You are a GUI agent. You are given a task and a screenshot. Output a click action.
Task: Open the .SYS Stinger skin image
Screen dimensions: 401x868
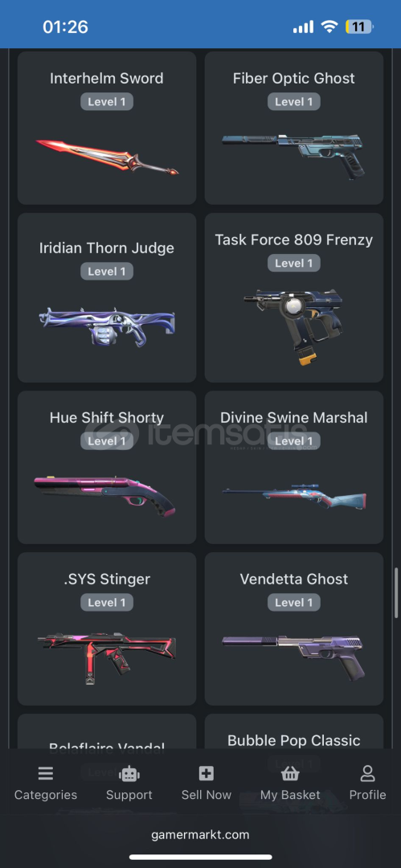coord(107,656)
